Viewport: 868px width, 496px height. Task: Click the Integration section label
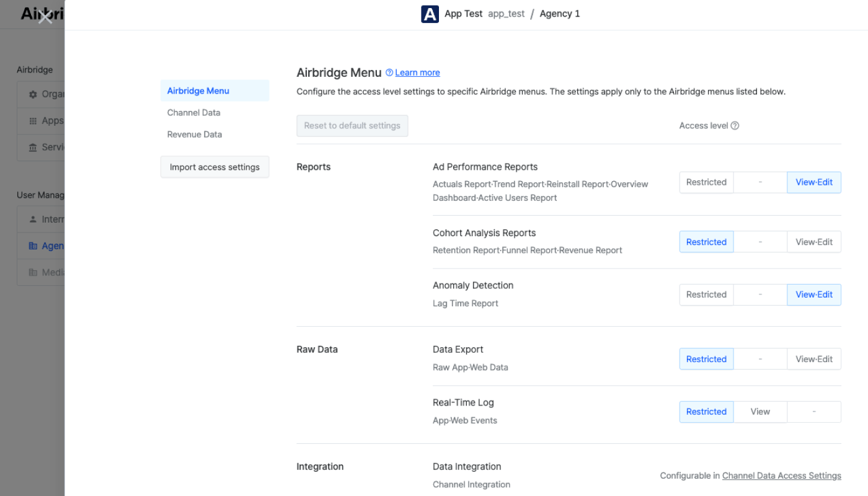pos(320,466)
